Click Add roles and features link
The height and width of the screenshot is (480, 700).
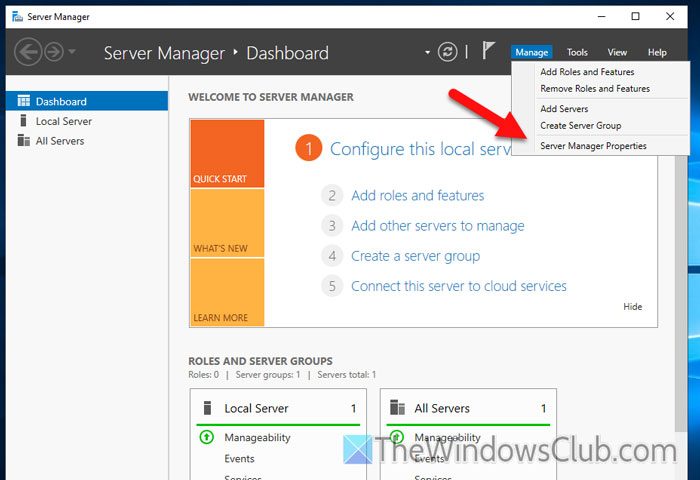(417, 195)
